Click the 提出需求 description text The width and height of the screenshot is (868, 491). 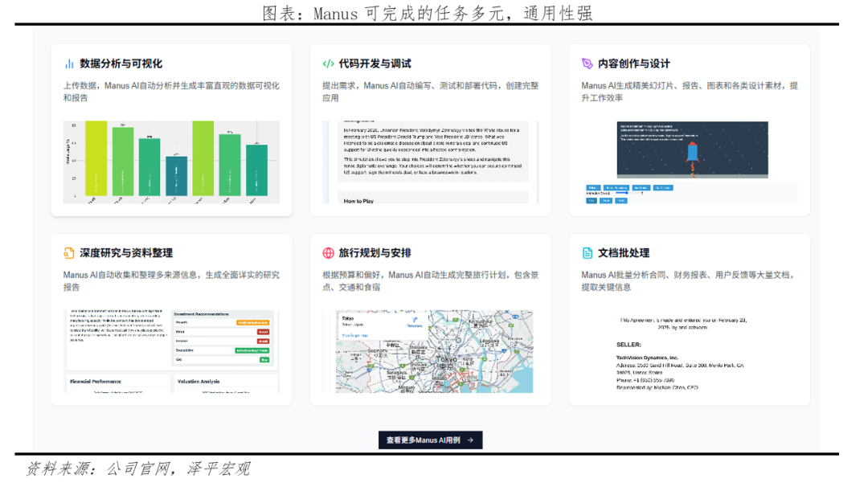(430, 92)
